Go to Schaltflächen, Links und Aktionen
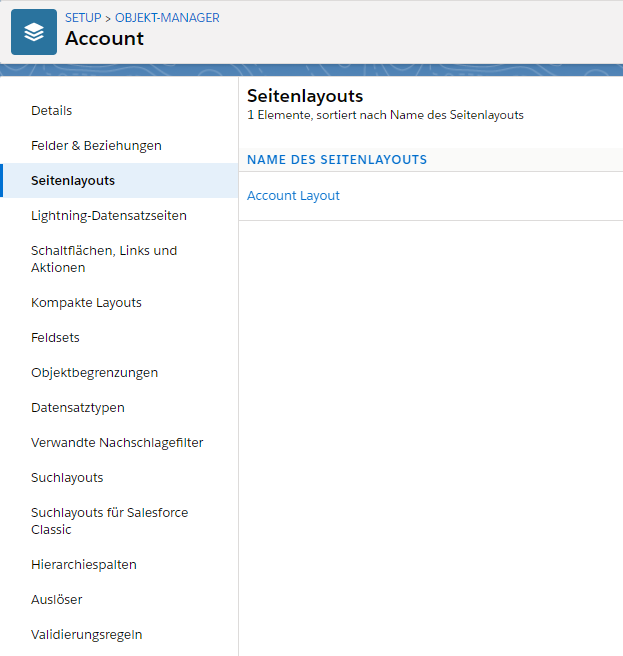Viewport: 623px width, 656px height. coord(104,259)
